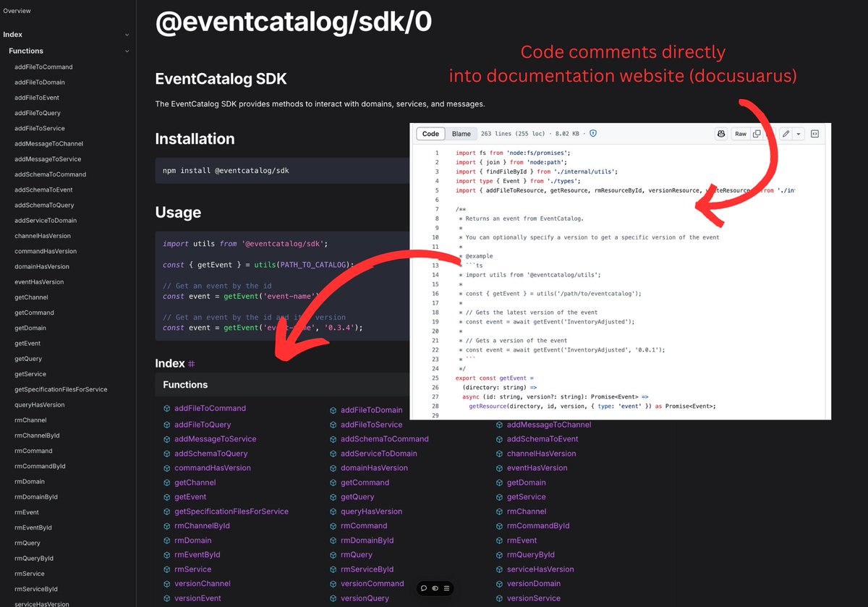Open rmCommandById in sidebar
868x607 pixels.
40,467
